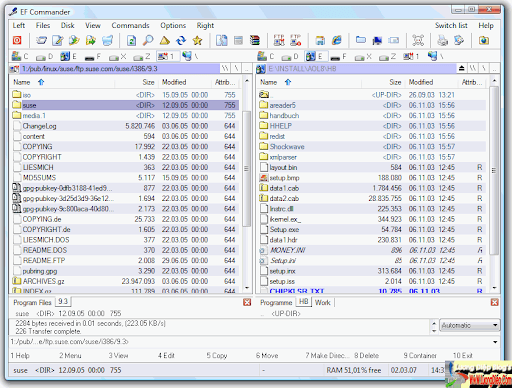
Task: Open the Options menu
Action: pyautogui.click(x=173, y=26)
